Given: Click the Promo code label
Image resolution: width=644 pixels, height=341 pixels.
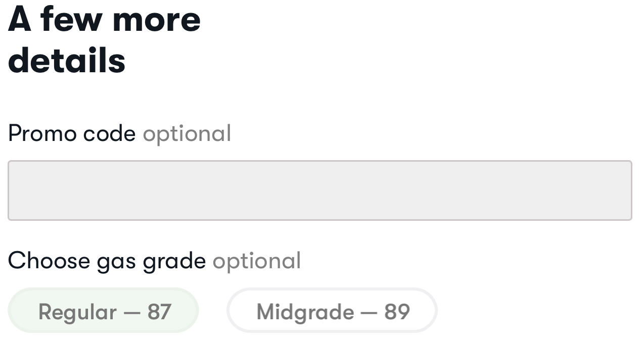Looking at the screenshot, I should tap(72, 133).
